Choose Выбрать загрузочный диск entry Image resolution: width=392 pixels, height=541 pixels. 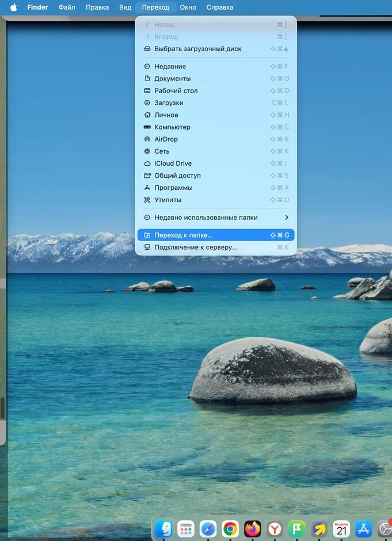216,49
